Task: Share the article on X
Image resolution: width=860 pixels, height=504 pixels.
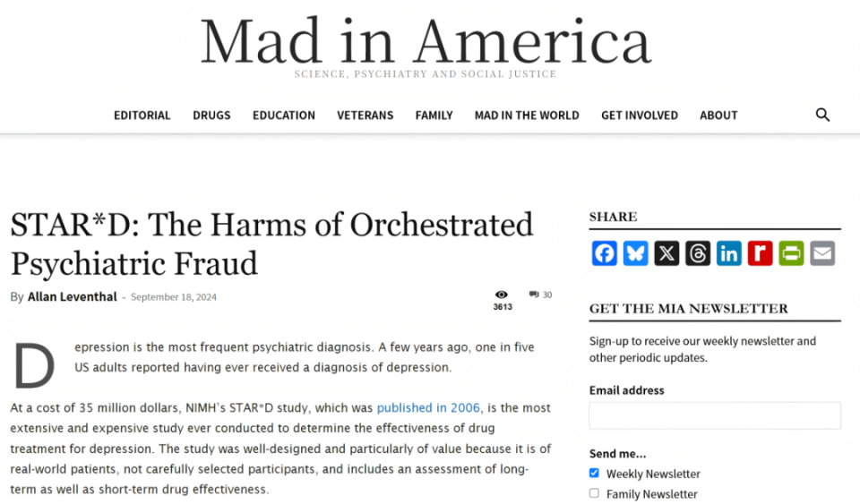Action: (x=666, y=253)
